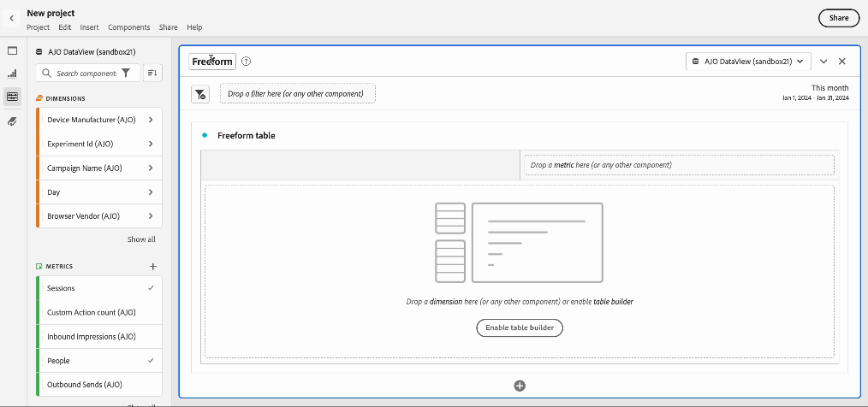The height and width of the screenshot is (407, 868).
Task: Select the Inbound Impressions (AJO) metric
Action: [99, 337]
